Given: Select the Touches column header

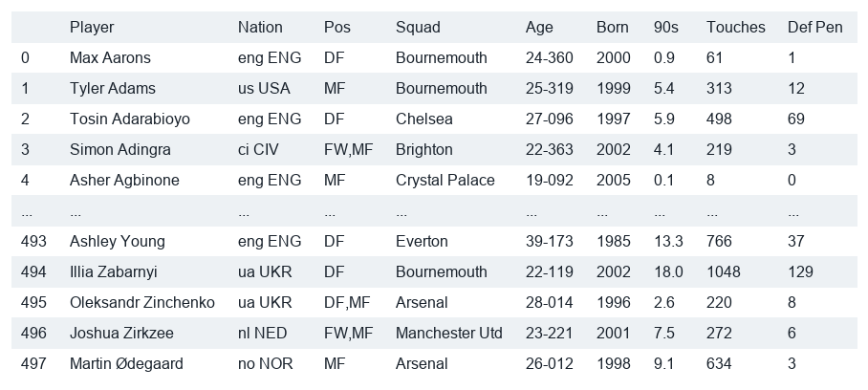Looking at the screenshot, I should 736,27.
